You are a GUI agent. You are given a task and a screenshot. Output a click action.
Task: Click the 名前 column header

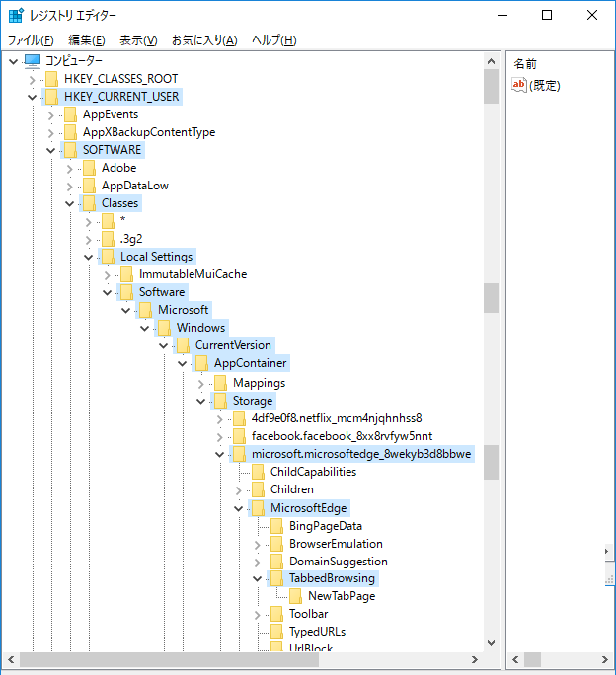coord(525,64)
